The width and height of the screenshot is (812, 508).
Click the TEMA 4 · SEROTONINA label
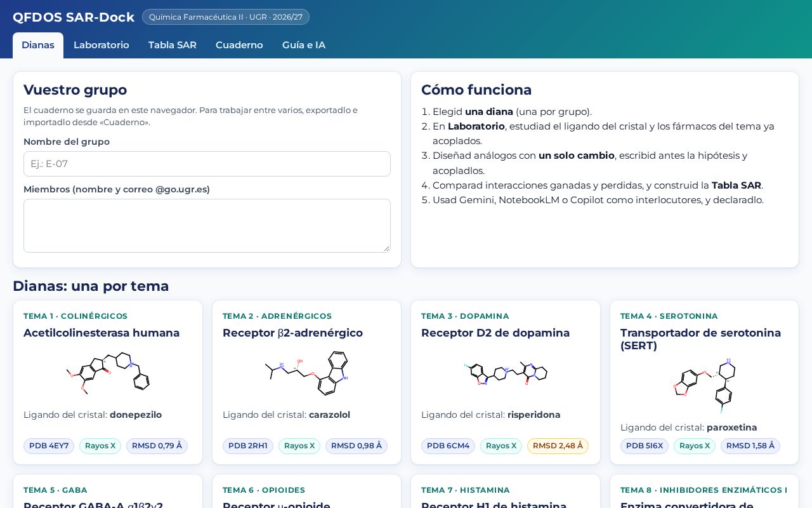point(669,316)
